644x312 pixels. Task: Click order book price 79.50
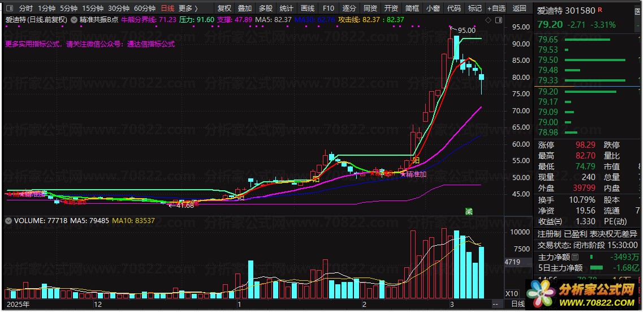(x=548, y=60)
